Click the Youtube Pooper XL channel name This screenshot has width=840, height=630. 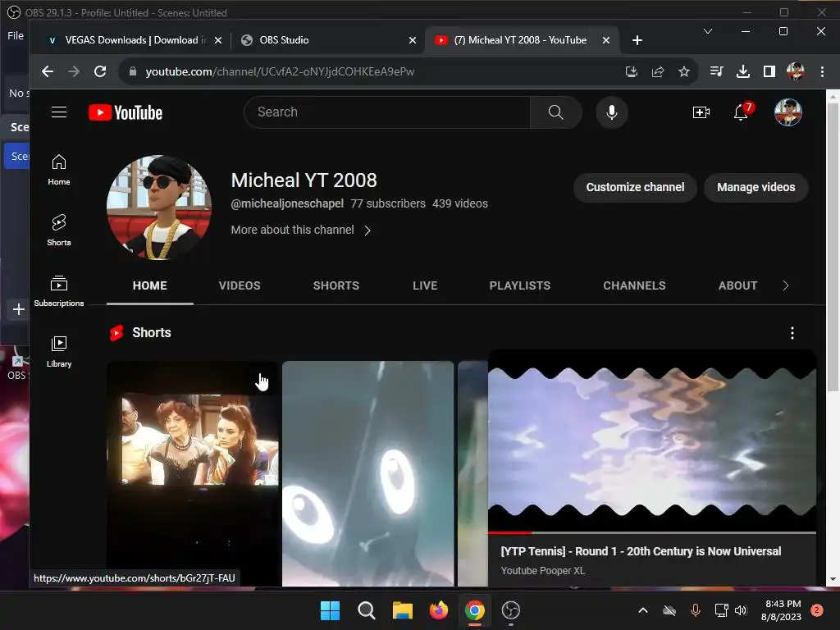(543, 571)
